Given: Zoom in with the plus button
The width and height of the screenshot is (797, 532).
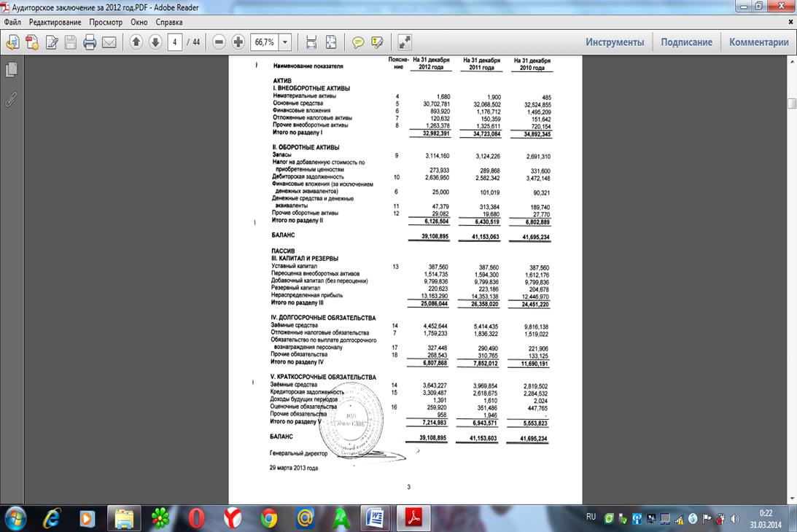Looking at the screenshot, I should [x=238, y=42].
